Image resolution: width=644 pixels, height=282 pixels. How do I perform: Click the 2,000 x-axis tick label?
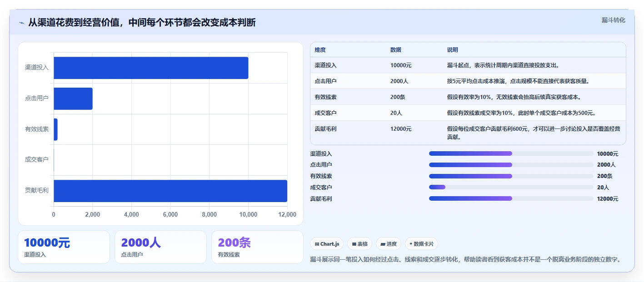pos(92,215)
